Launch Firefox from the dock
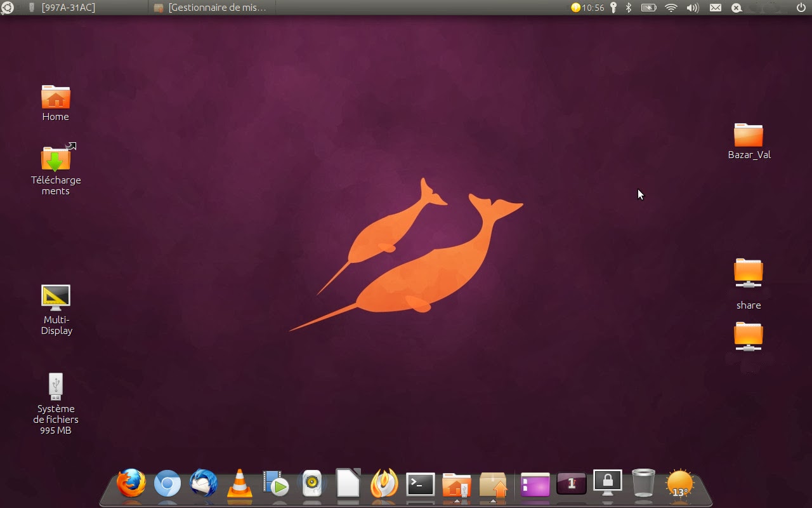This screenshot has width=812, height=508. pyautogui.click(x=130, y=485)
